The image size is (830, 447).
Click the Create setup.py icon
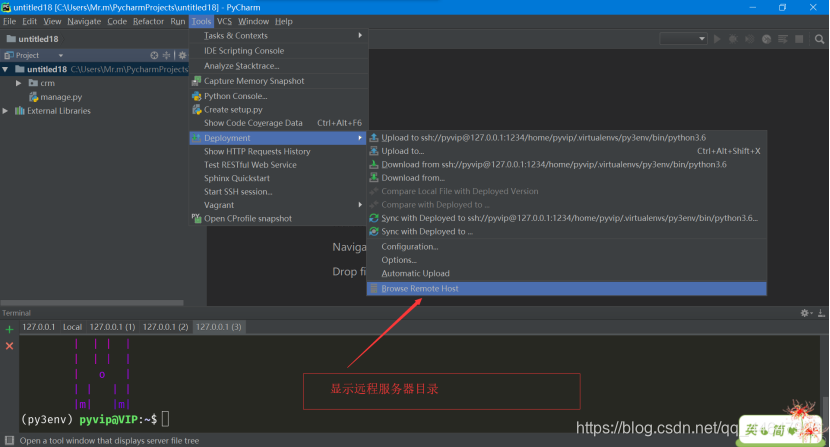pyautogui.click(x=196, y=110)
